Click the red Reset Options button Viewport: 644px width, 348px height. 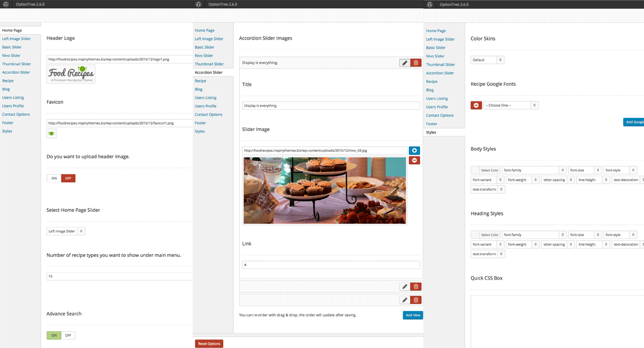click(209, 343)
